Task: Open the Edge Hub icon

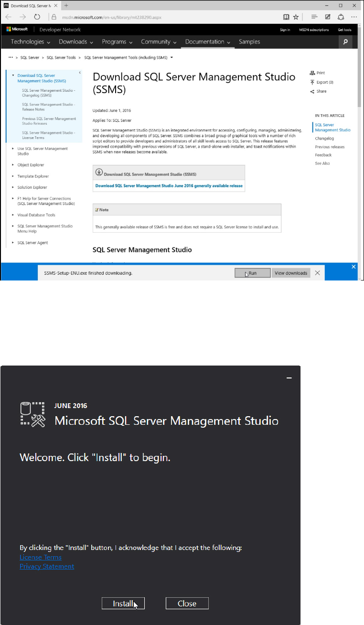Action: (314, 17)
